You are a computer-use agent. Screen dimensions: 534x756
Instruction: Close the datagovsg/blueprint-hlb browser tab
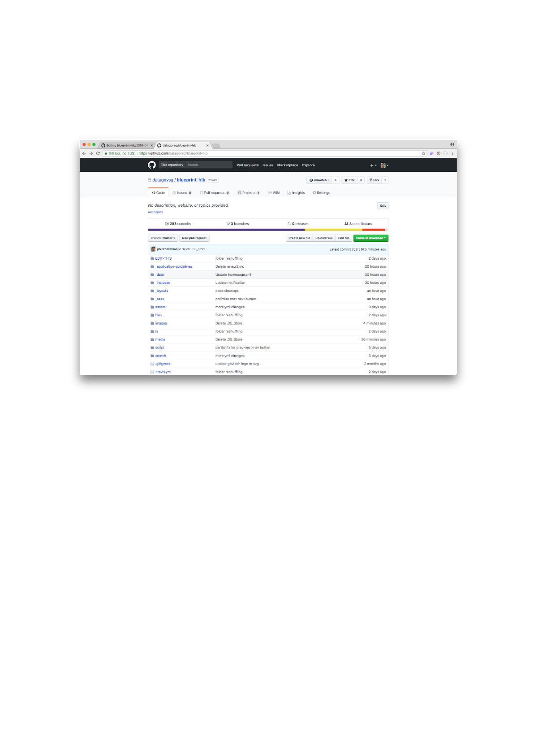tap(207, 145)
